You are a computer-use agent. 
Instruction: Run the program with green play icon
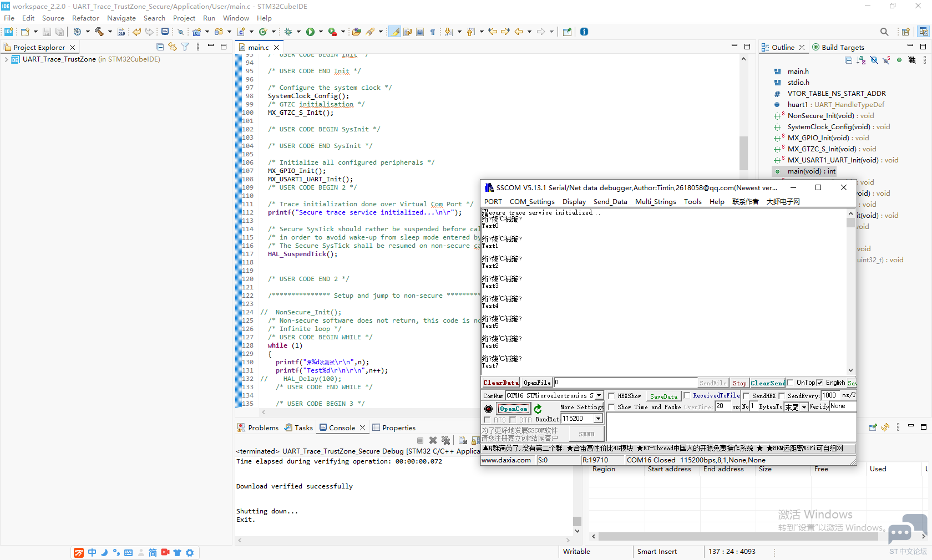coord(311,32)
